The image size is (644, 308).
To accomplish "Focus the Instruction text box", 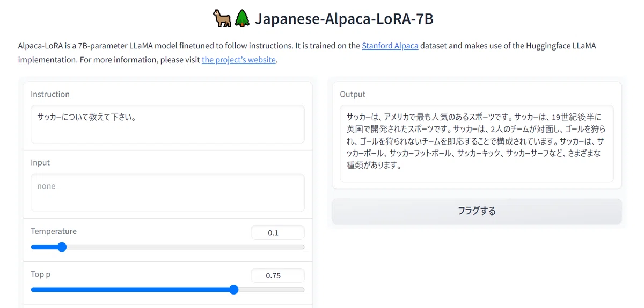I will 167,124.
